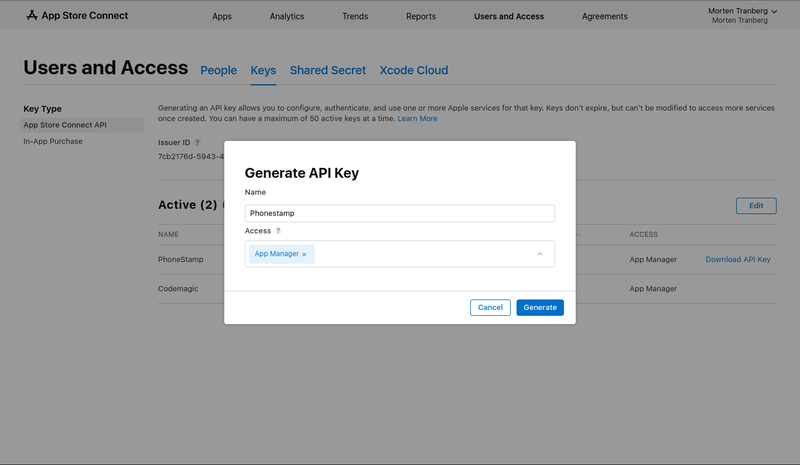Image resolution: width=800 pixels, height=465 pixels.
Task: Click the Issuer ID help question mark
Action: pyautogui.click(x=197, y=142)
